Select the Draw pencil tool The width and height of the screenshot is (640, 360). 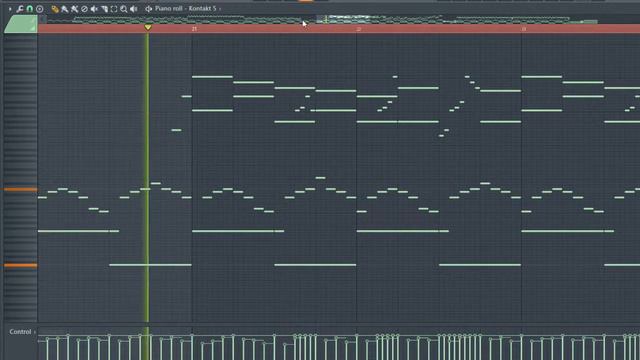(x=55, y=9)
